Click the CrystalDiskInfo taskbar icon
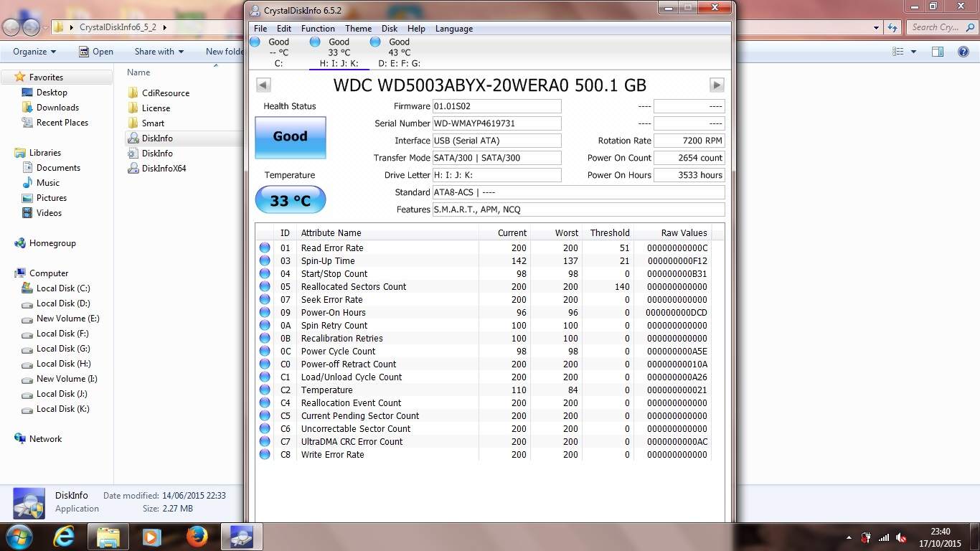This screenshot has width=980, height=551. (241, 536)
